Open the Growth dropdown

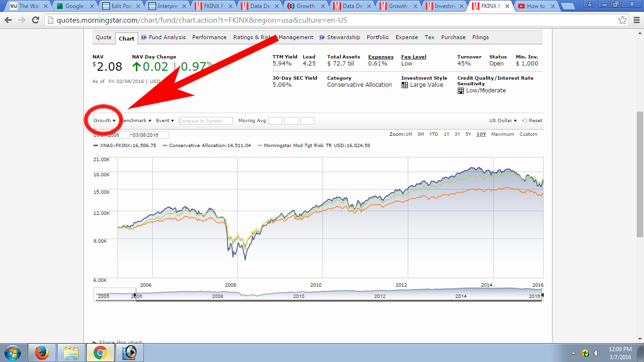point(105,121)
